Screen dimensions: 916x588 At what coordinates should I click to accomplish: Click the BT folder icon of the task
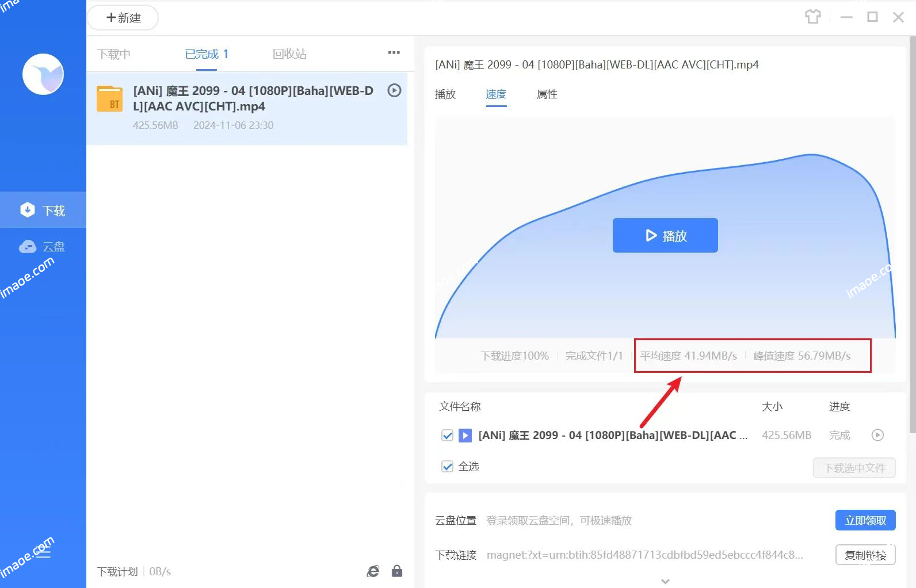tap(109, 99)
